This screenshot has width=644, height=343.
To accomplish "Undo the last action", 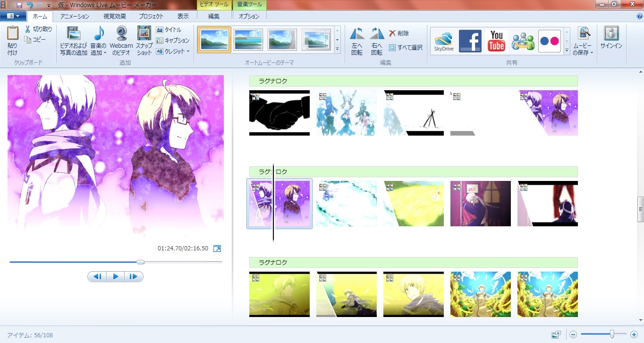I will (30, 5).
